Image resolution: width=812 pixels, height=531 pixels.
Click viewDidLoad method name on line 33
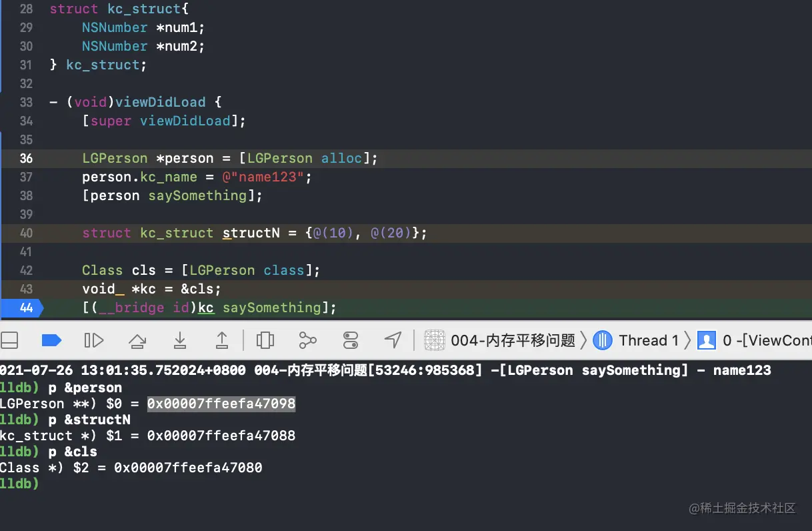(160, 102)
